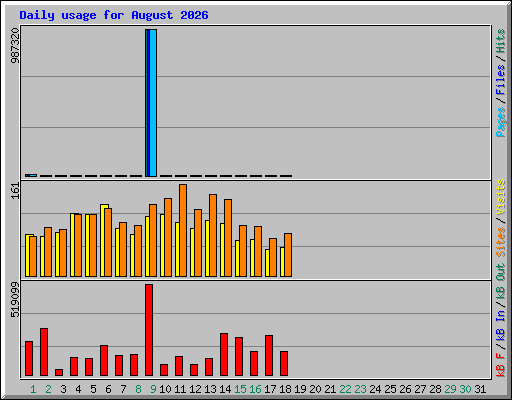The width and height of the screenshot is (512, 400).
Task: Click the bottom axis value 519099
Action: [15, 299]
